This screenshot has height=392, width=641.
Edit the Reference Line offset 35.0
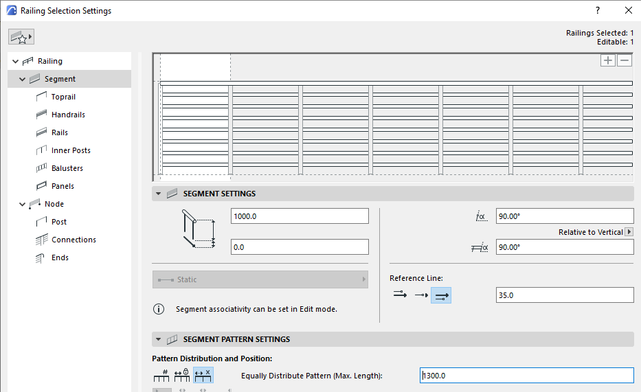(565, 295)
